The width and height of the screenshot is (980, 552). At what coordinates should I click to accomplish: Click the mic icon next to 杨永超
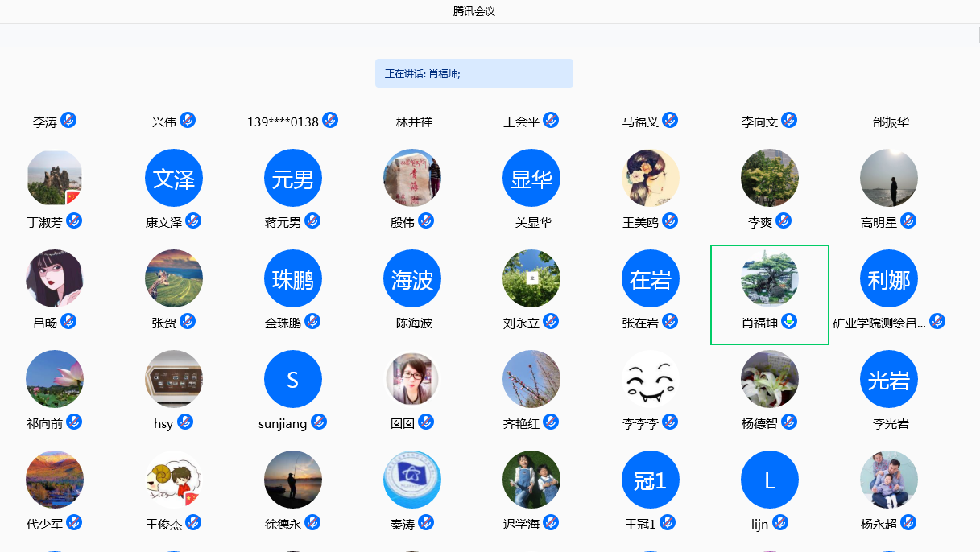[908, 523]
